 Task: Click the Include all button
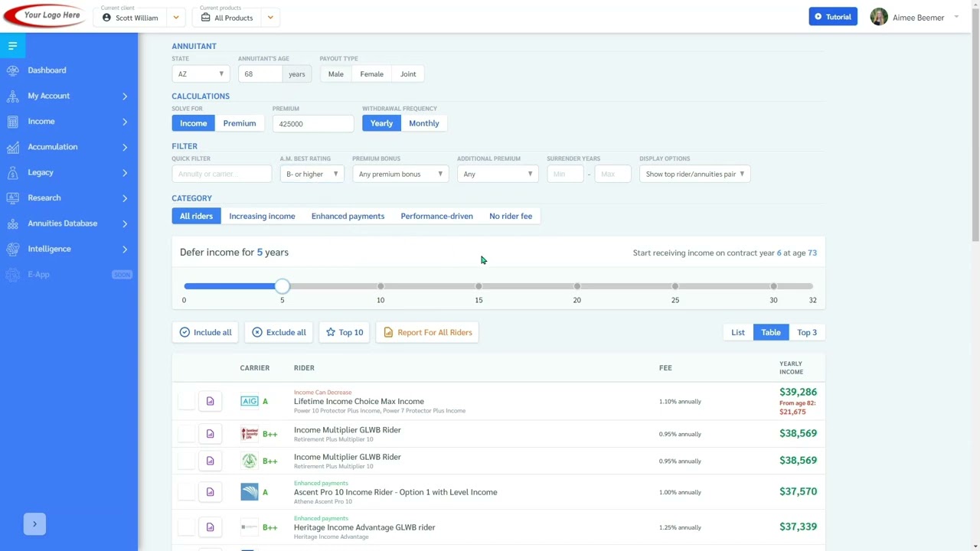click(205, 332)
